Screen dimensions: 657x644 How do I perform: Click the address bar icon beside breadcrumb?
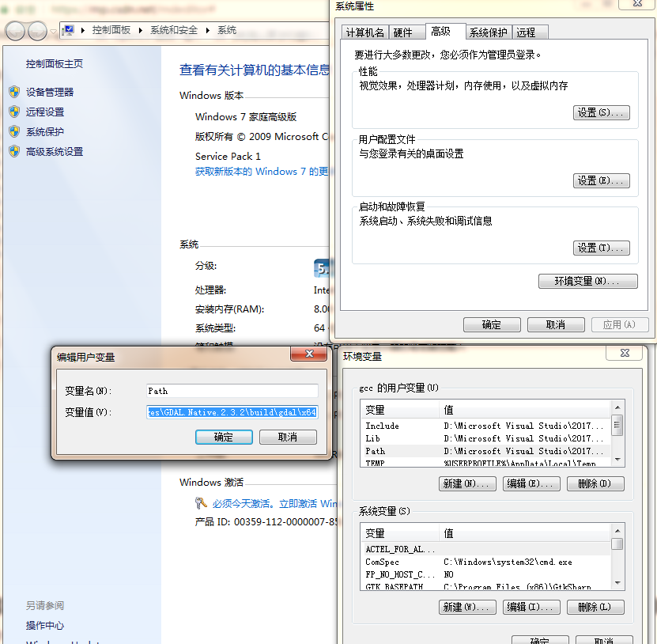70,30
